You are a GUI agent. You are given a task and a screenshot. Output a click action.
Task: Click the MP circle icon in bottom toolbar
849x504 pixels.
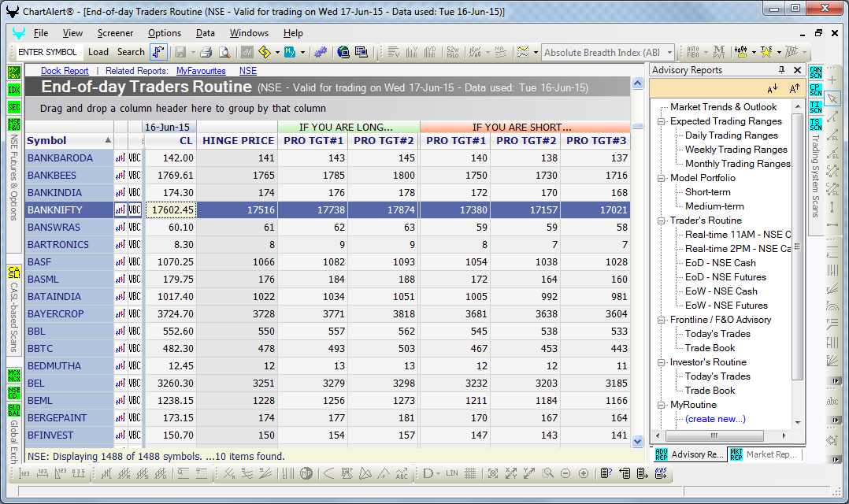tap(306, 474)
